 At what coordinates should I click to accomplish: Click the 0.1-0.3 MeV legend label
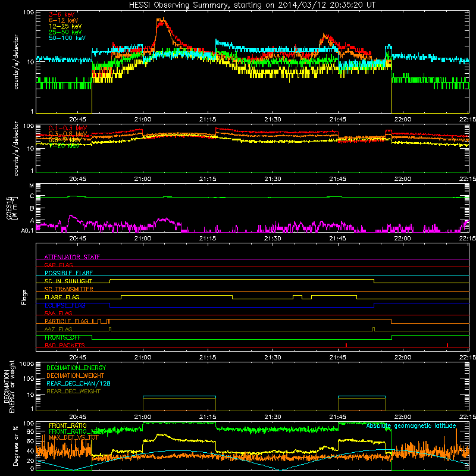point(68,128)
